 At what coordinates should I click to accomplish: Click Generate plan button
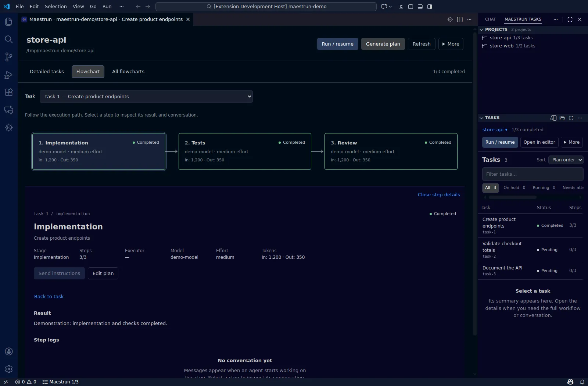pos(383,44)
